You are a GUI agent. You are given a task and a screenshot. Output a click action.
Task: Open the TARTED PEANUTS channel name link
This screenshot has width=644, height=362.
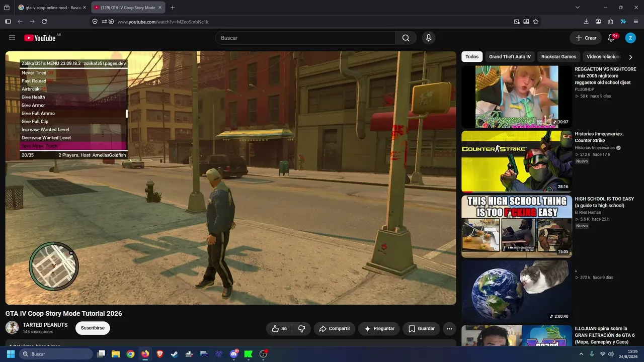pyautogui.click(x=45, y=325)
